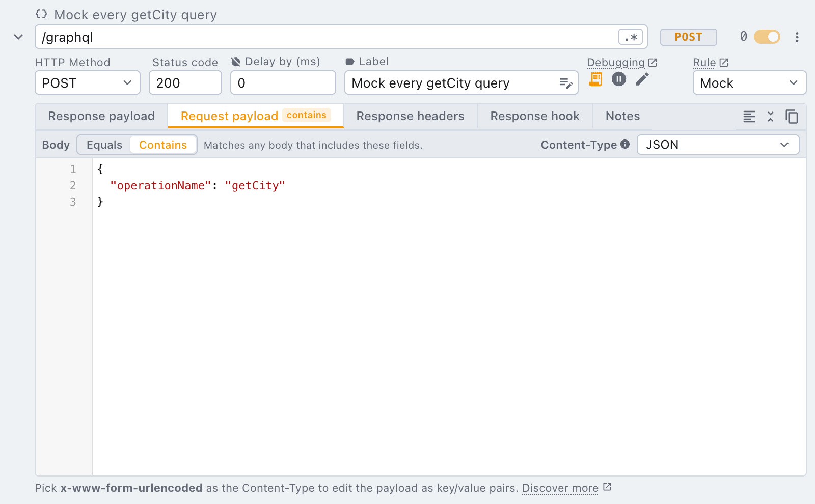Switch to the Request payload tab
The height and width of the screenshot is (504, 815).
point(256,116)
